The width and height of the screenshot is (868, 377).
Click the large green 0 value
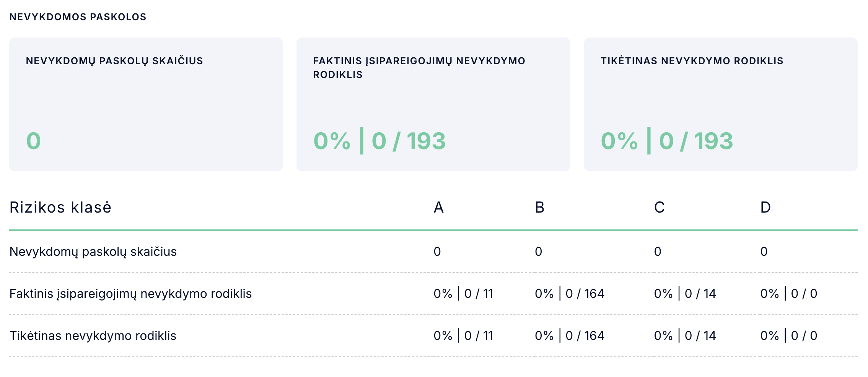point(34,141)
